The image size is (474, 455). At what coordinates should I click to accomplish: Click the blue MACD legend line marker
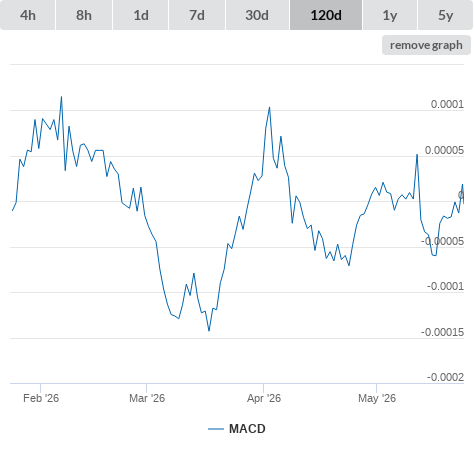pyautogui.click(x=216, y=429)
